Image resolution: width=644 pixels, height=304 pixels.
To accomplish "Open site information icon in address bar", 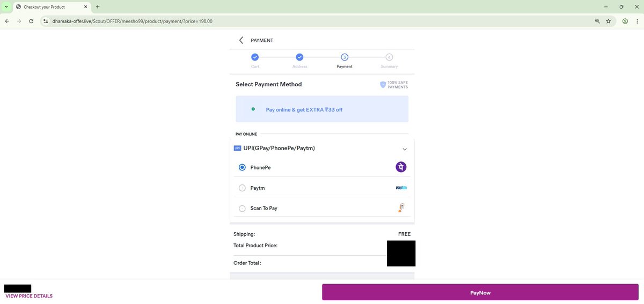I will point(46,21).
